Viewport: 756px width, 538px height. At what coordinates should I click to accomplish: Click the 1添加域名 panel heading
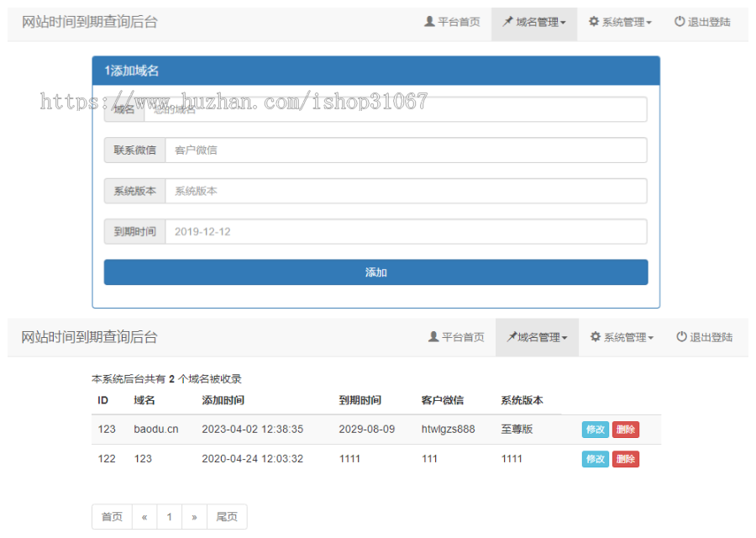[132, 71]
